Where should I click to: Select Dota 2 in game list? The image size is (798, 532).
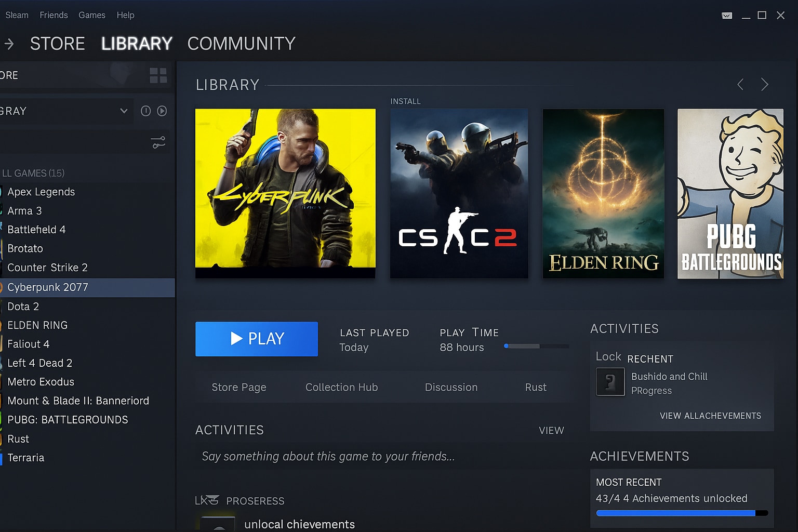pos(87,307)
